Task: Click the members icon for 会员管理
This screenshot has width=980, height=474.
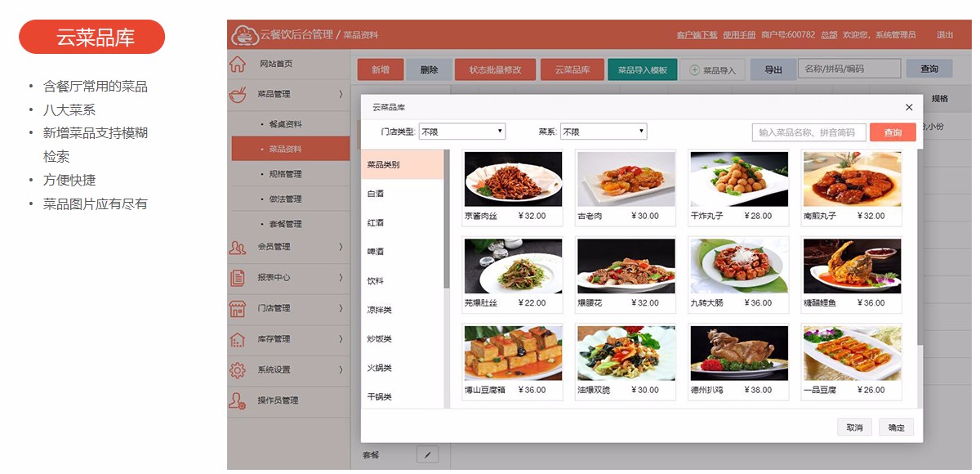Action: 238,247
